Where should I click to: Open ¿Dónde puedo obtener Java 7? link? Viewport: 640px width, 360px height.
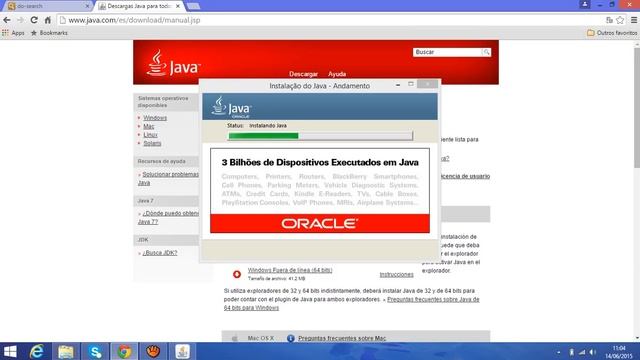coord(168,218)
